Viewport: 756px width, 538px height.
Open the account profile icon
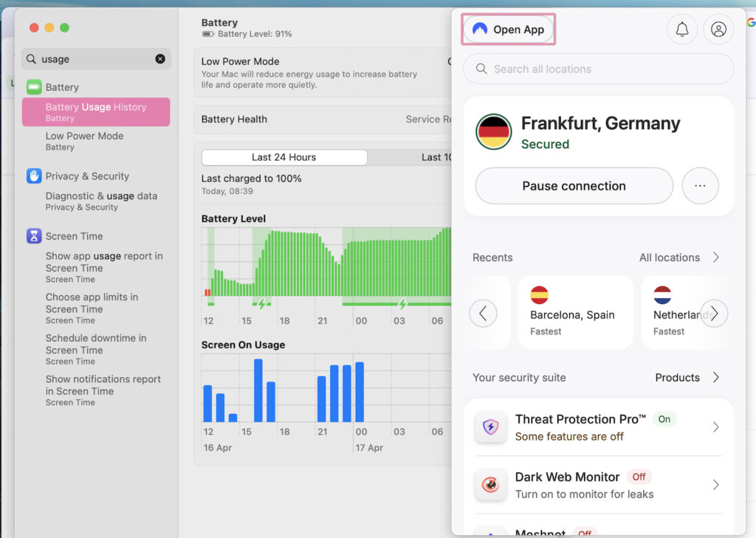tap(718, 29)
